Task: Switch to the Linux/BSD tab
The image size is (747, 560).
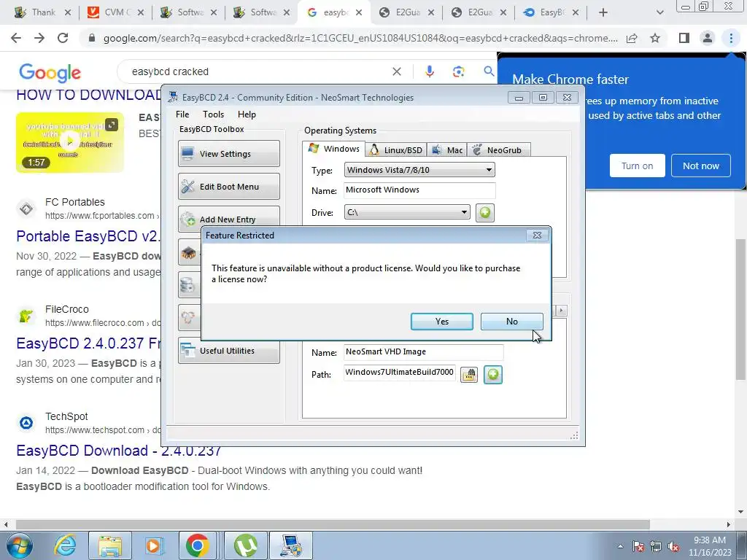Action: (x=396, y=150)
